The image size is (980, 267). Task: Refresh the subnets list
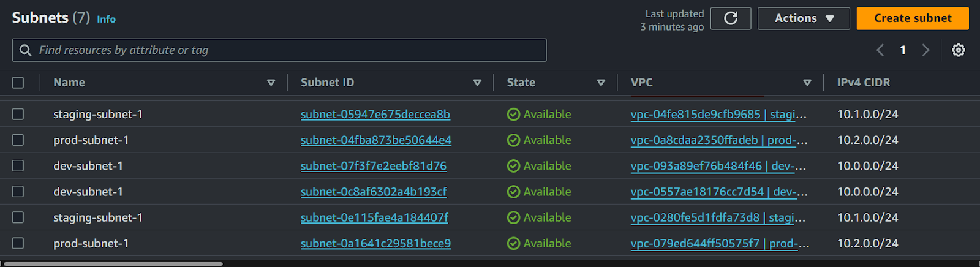(731, 18)
